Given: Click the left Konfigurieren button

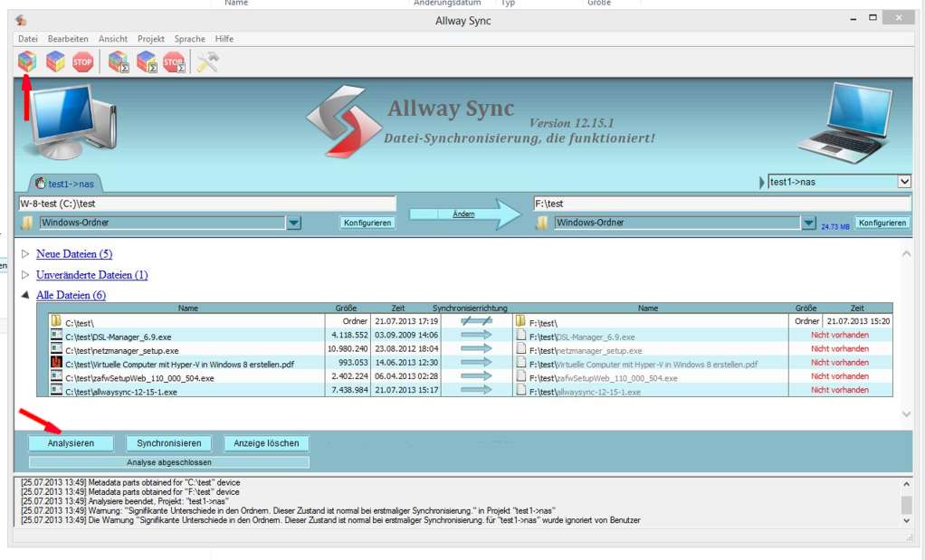Looking at the screenshot, I should coord(367,223).
